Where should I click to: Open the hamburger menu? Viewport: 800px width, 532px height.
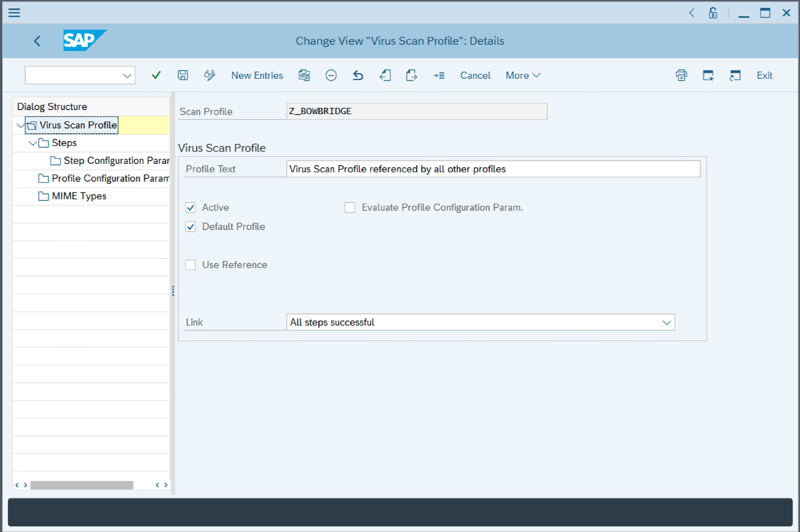pos(14,12)
